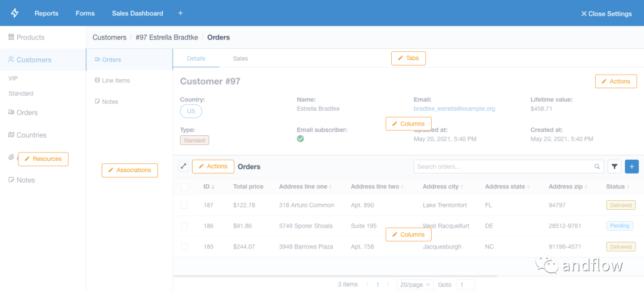The height and width of the screenshot is (292, 644).
Task: Switch to the Sales tab
Action: click(x=240, y=58)
